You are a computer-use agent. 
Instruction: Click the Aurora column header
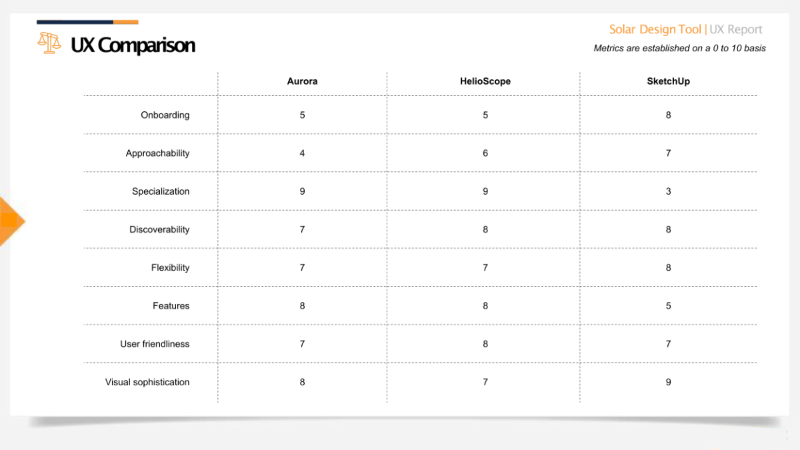[302, 81]
